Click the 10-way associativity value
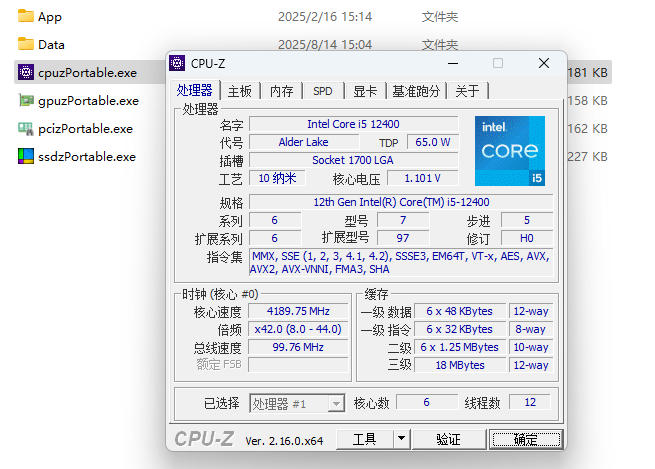 (531, 347)
